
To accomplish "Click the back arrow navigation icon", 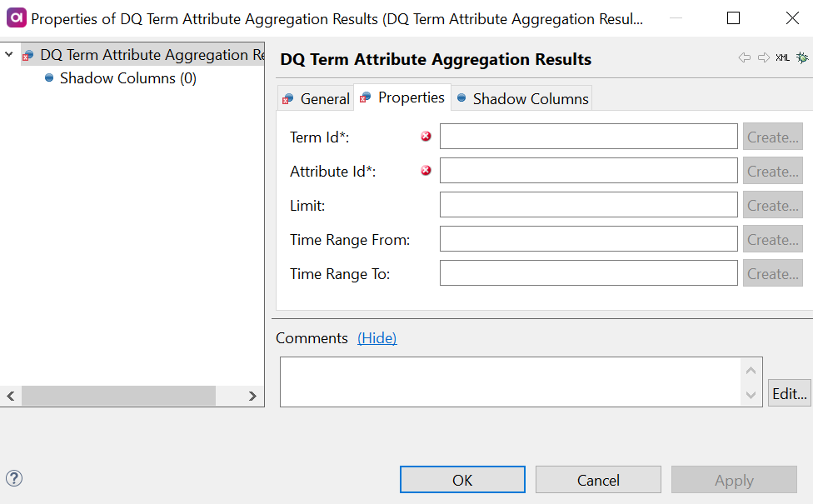I will point(744,58).
